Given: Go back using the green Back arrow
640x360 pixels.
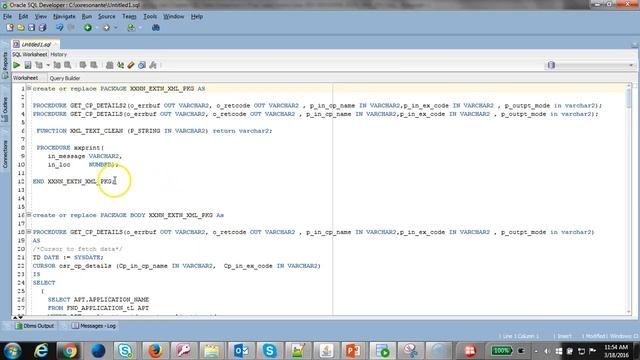Looking at the screenshot, I should pyautogui.click(x=88, y=28).
